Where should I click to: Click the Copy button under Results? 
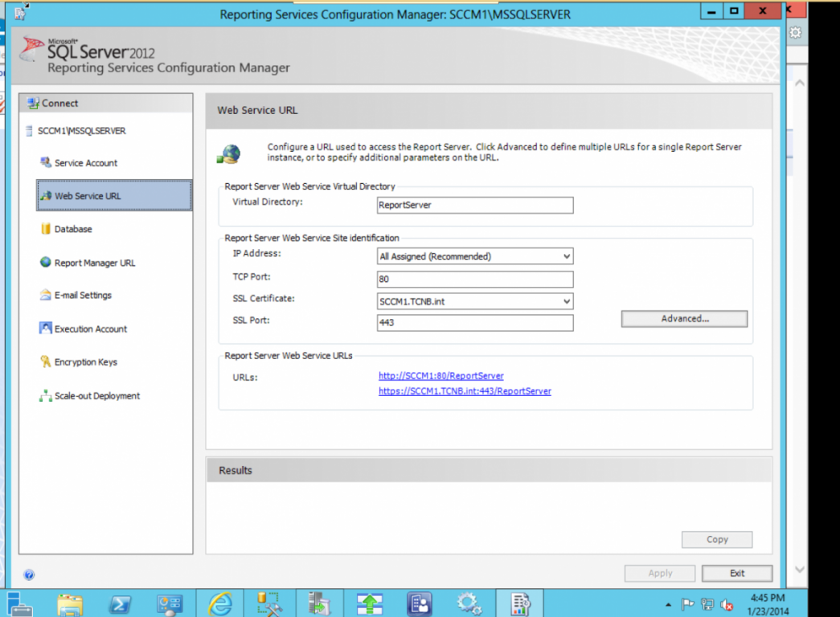(717, 539)
